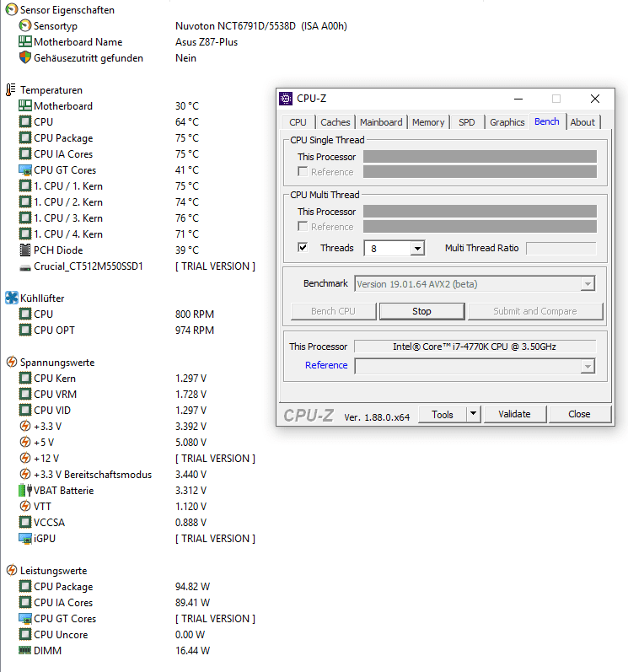Click Single Thread This Processor bar

point(480,157)
